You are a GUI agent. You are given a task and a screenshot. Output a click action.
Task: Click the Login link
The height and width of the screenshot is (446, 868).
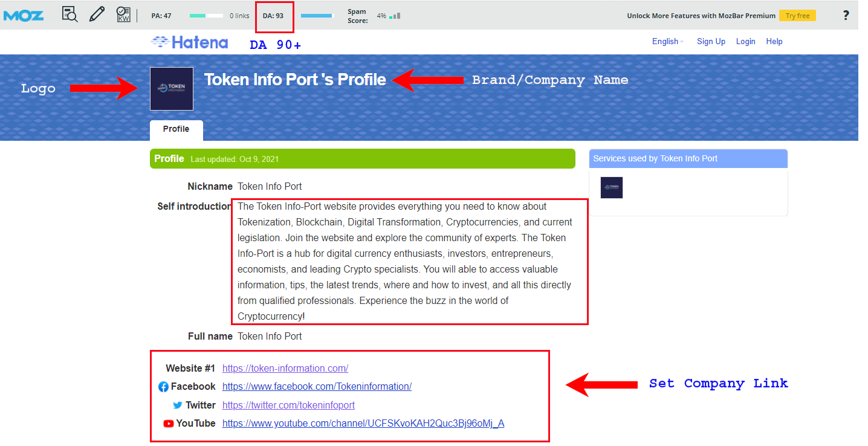pos(745,41)
